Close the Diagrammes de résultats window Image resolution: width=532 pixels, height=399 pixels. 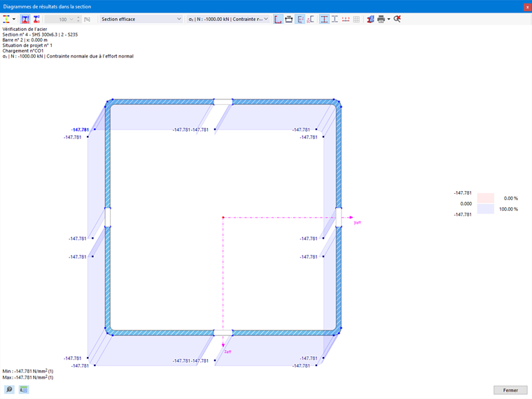(x=527, y=6)
